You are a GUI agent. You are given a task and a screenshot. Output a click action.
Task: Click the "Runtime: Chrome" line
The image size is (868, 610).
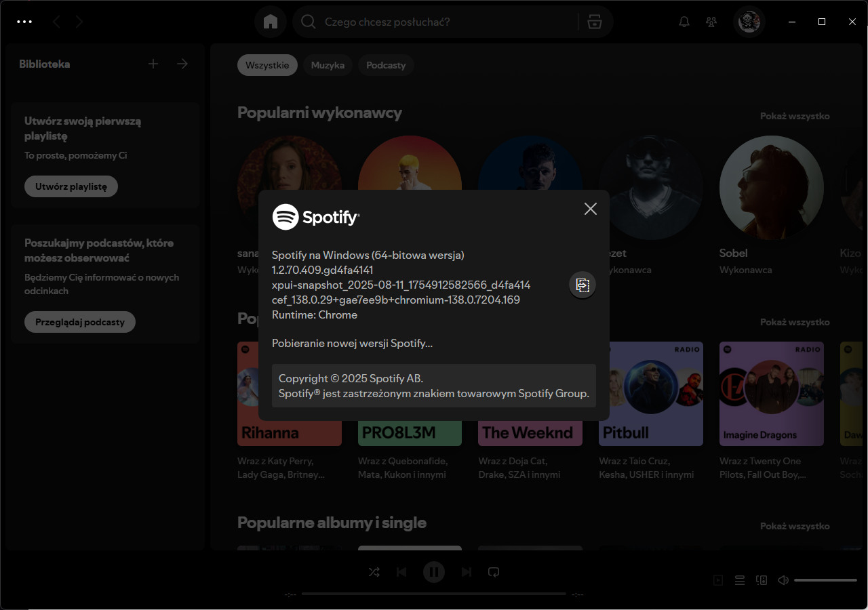click(x=315, y=314)
